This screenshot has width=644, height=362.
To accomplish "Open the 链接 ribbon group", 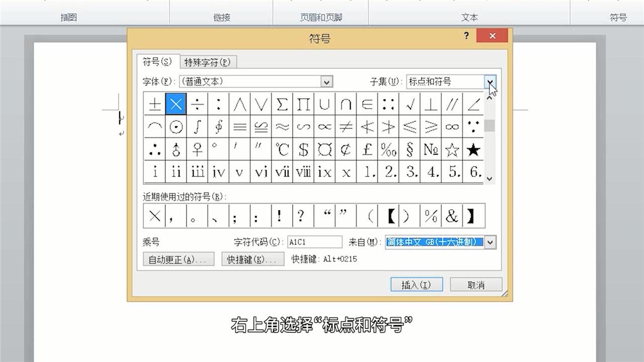I will (222, 18).
